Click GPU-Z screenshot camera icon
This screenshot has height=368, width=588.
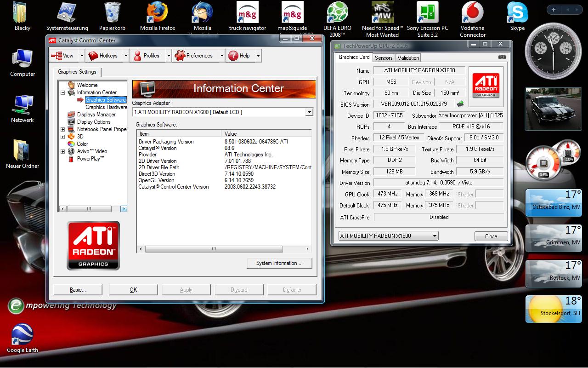[502, 57]
